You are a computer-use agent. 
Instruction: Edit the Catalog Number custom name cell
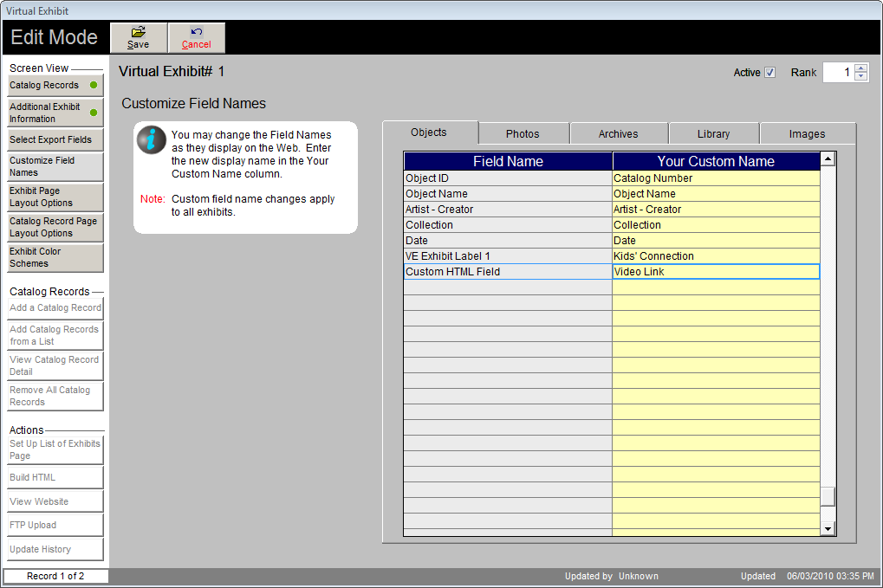(x=716, y=178)
